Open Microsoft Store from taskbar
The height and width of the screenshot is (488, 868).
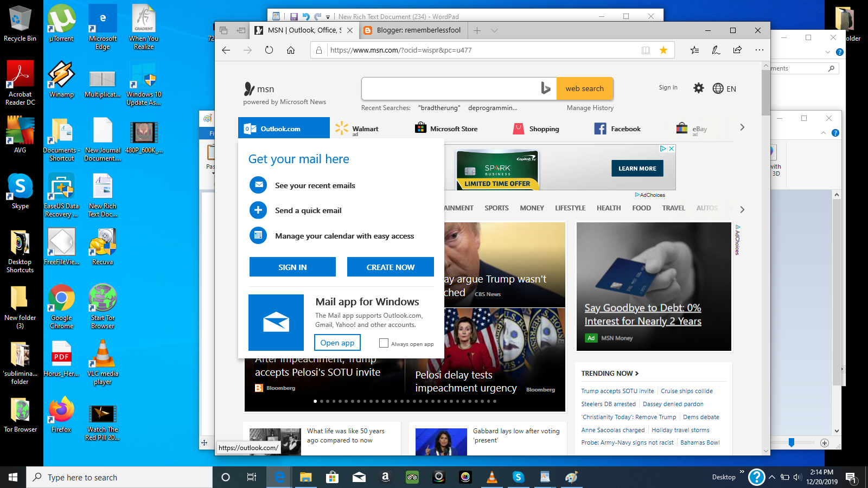tap(332, 477)
